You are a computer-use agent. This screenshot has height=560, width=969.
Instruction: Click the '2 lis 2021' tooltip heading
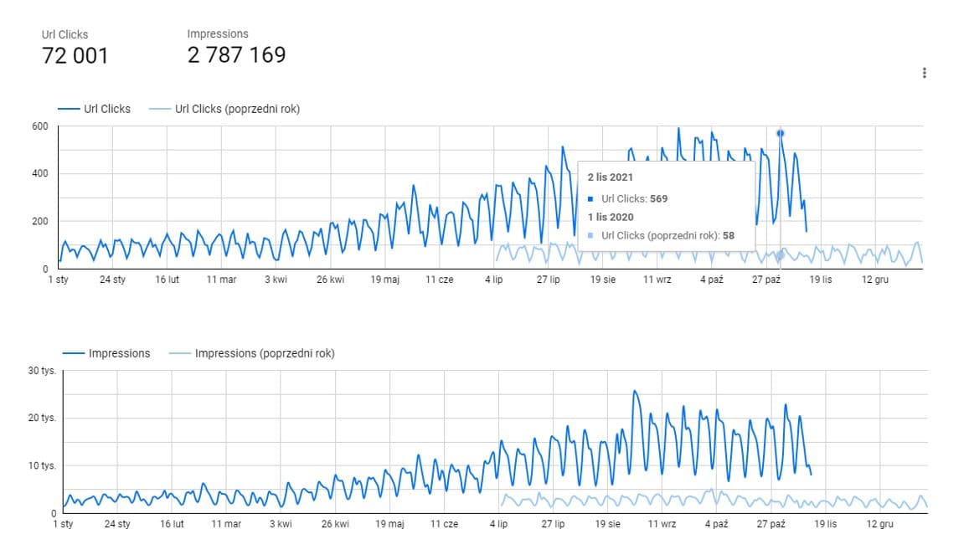(611, 177)
